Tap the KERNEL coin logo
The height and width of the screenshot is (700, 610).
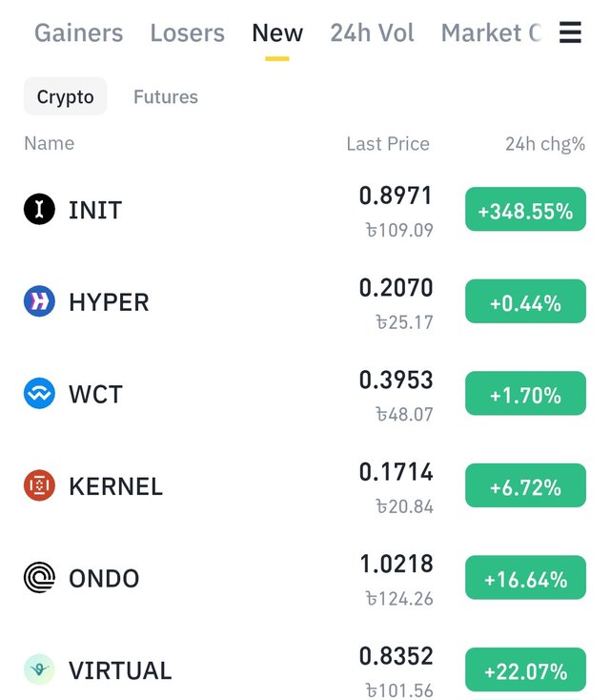pyautogui.click(x=39, y=485)
